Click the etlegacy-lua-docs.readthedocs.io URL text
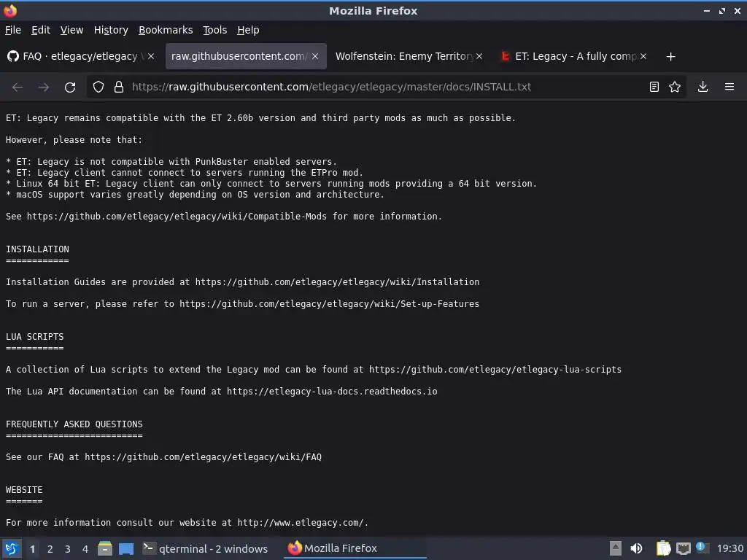Screen dimensions: 747x560 [332, 392]
